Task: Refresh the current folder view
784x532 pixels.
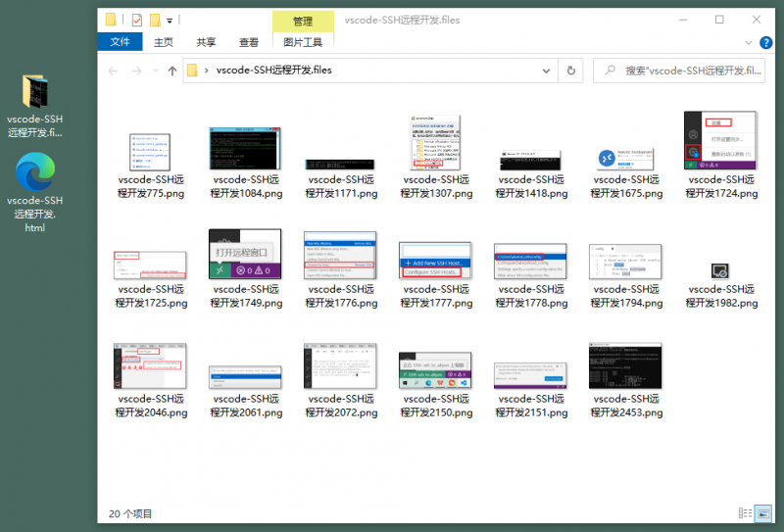Action: coord(570,71)
